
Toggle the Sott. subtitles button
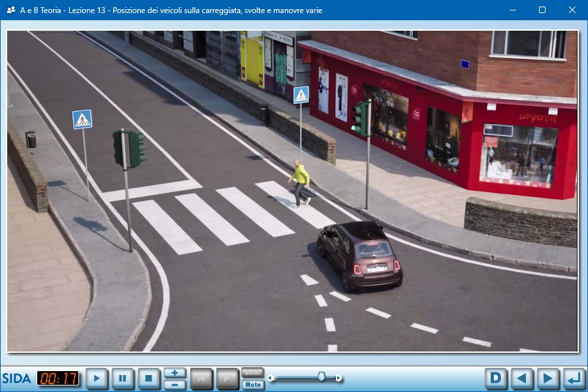(x=253, y=373)
